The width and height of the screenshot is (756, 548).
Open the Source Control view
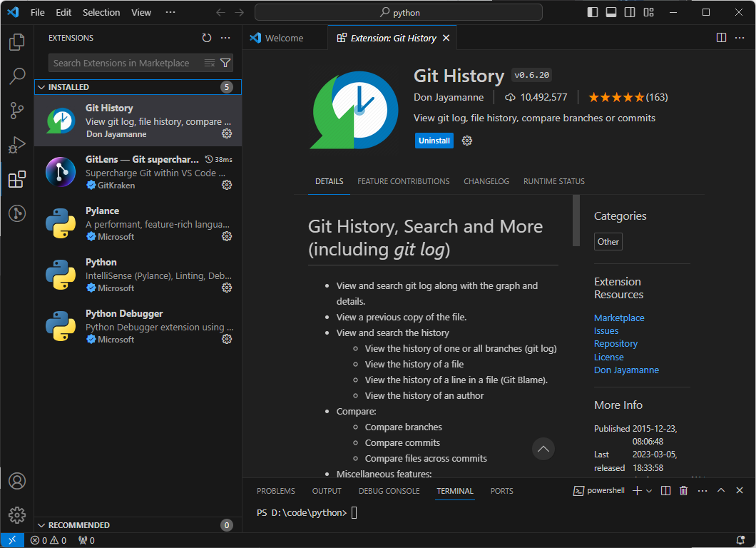[17, 111]
